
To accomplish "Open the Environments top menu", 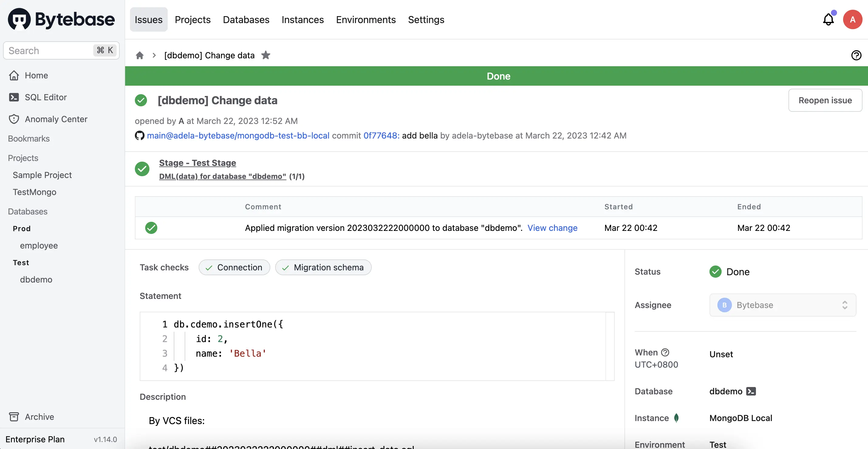I will tap(365, 19).
